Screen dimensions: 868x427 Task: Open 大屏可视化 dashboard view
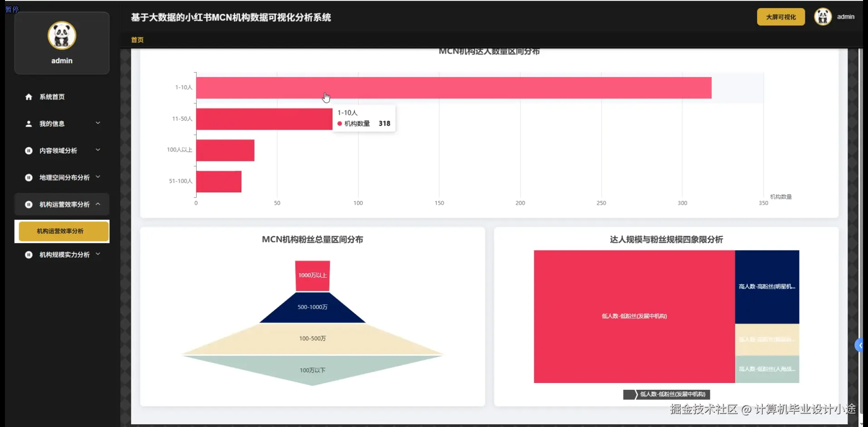click(x=780, y=16)
